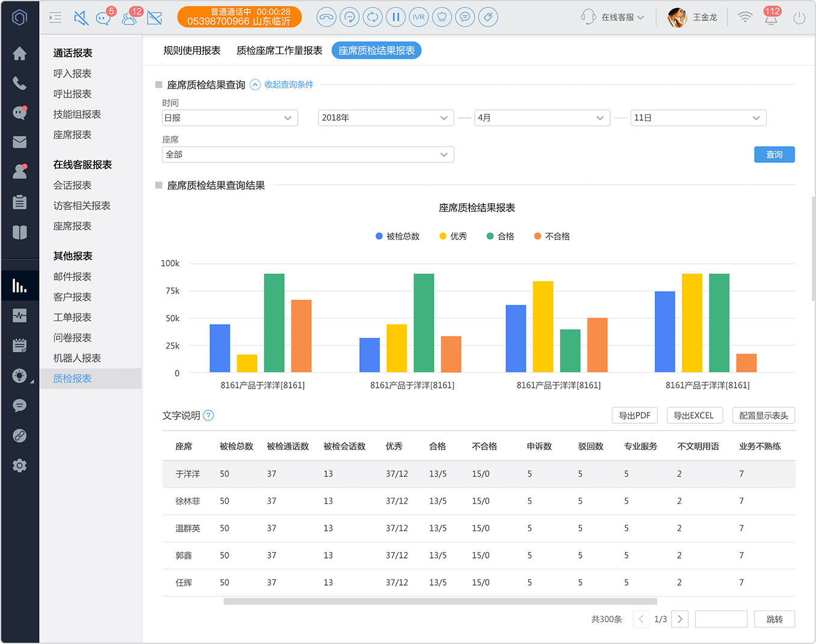Click the power icon at the top right
The width and height of the screenshot is (816, 644).
click(x=799, y=18)
